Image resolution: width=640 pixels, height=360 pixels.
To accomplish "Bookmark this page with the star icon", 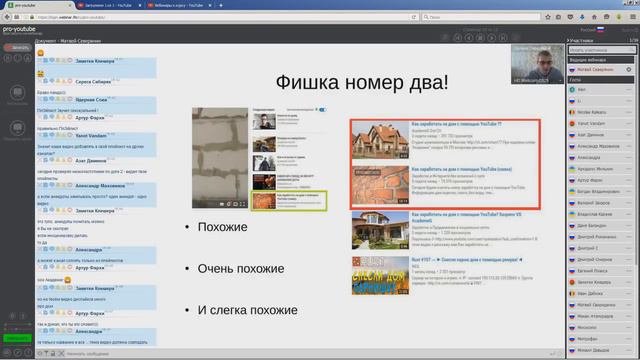I will pyautogui.click(x=548, y=17).
